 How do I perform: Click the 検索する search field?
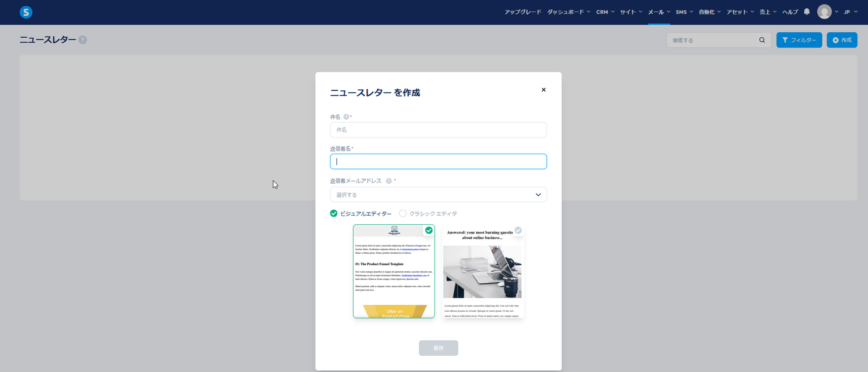point(719,40)
